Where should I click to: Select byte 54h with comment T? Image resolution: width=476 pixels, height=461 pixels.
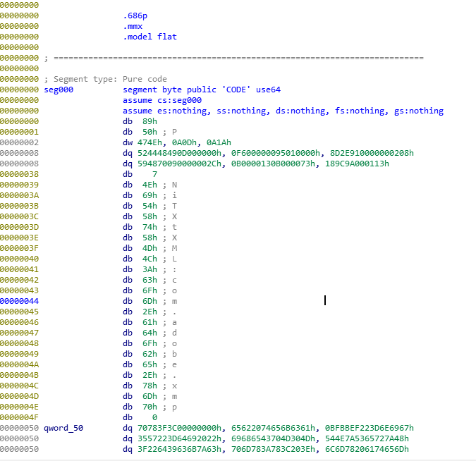click(149, 206)
